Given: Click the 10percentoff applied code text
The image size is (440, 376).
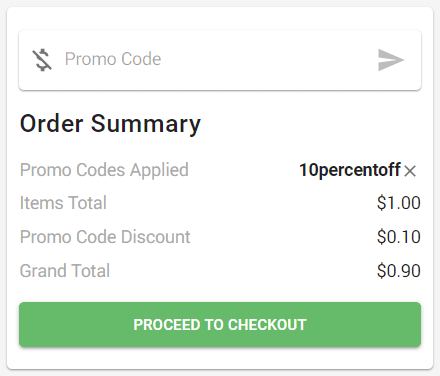Looking at the screenshot, I should [350, 170].
